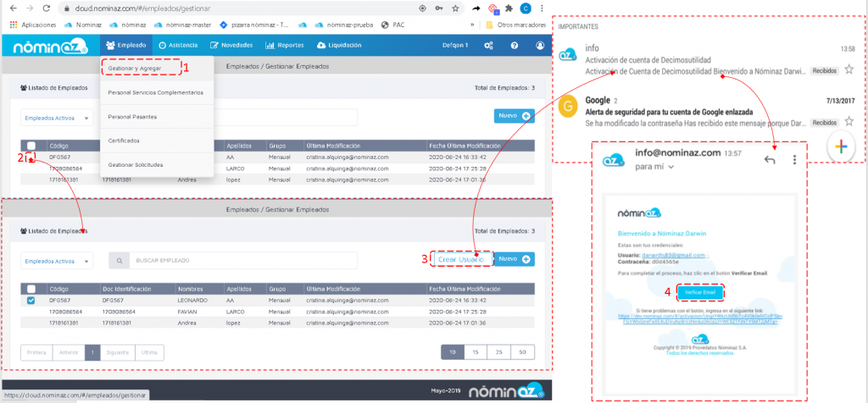This screenshot has width=868, height=403.
Task: Uncheck the checked DFG567 row checkbox
Action: click(x=31, y=301)
